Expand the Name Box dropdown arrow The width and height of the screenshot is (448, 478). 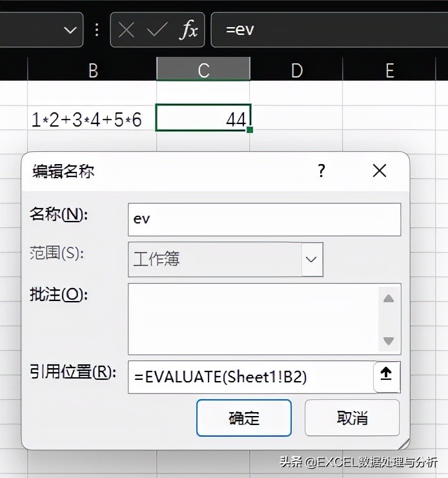click(x=70, y=30)
